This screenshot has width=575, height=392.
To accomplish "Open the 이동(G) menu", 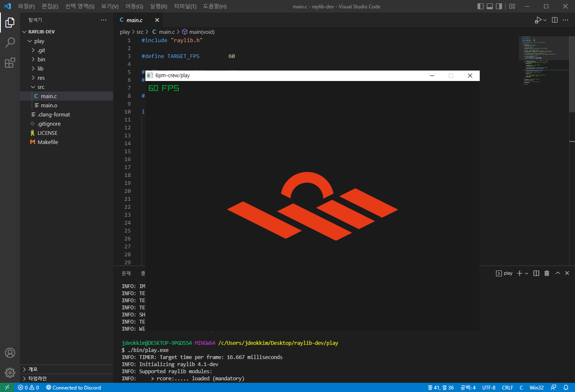I will point(134,6).
